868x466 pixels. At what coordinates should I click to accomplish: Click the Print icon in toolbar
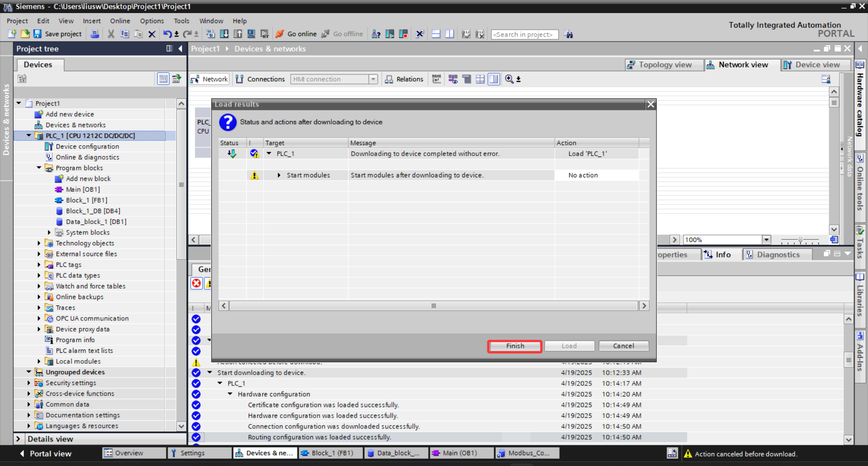click(x=94, y=34)
